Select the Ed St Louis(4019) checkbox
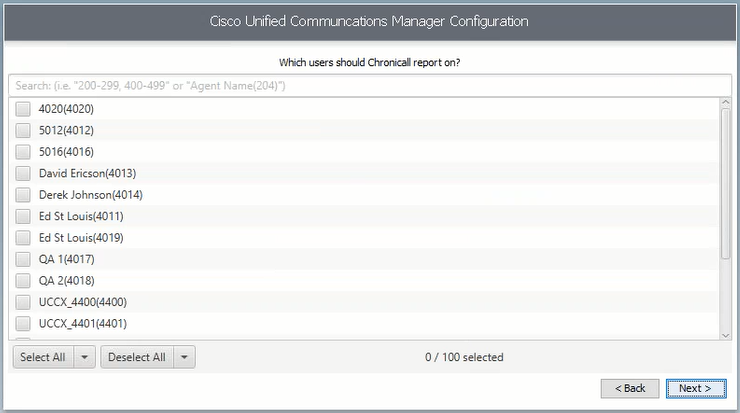 pos(23,238)
